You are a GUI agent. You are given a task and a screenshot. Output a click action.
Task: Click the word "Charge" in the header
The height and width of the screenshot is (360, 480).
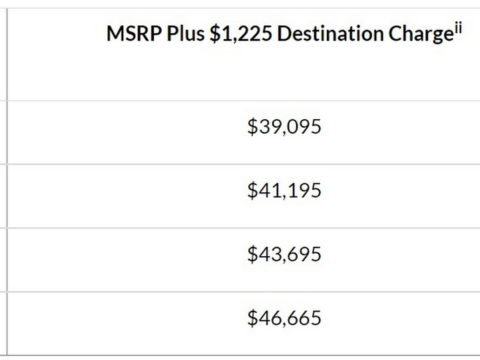point(421,35)
